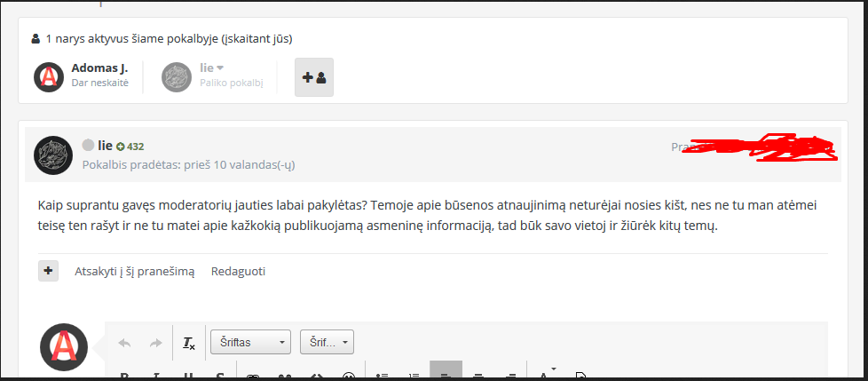The width and height of the screenshot is (868, 381).
Task: Open Adomas J. avatar in participants list
Action: (49, 77)
